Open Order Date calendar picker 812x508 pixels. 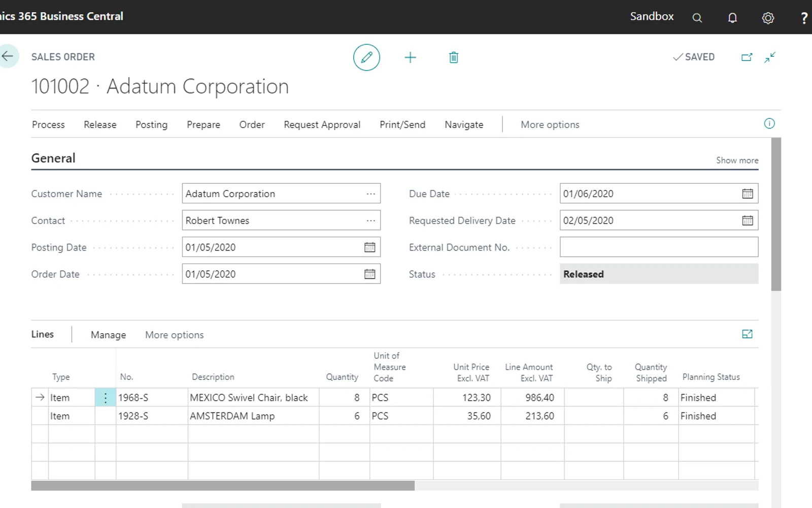click(x=370, y=274)
